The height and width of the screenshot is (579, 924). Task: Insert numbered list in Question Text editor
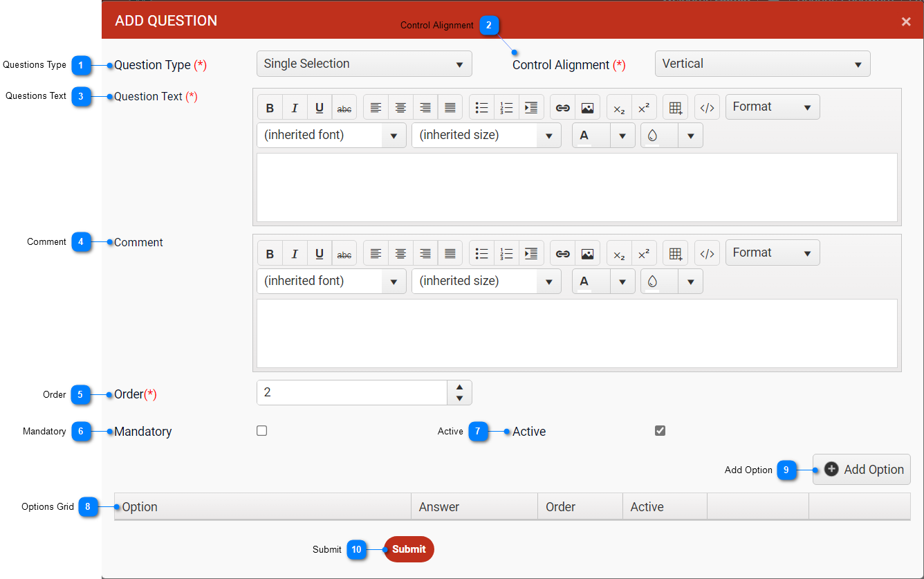[x=507, y=107]
